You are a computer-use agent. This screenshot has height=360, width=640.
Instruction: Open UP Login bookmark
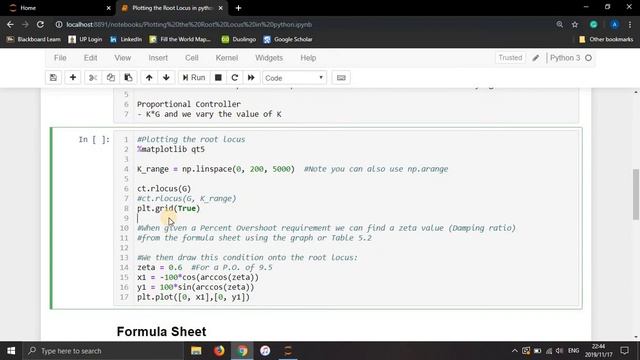pyautogui.click(x=85, y=39)
